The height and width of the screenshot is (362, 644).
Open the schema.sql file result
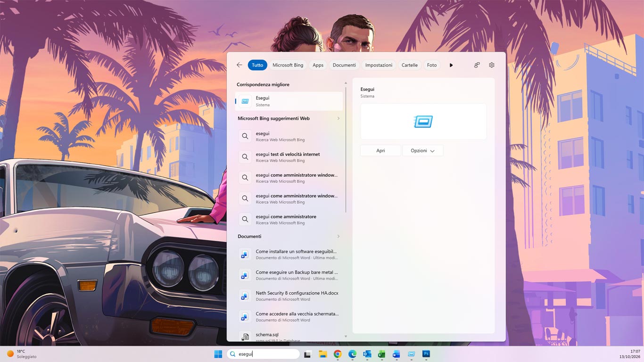289,337
